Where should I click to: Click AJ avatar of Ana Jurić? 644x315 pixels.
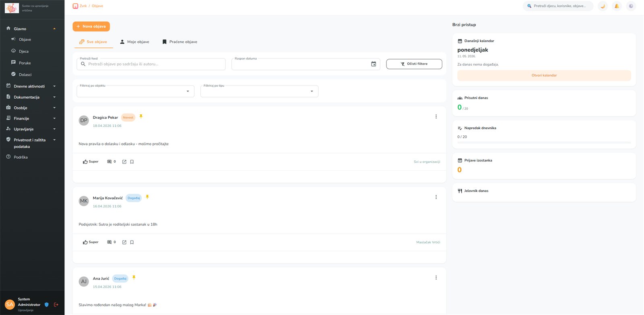84,282
